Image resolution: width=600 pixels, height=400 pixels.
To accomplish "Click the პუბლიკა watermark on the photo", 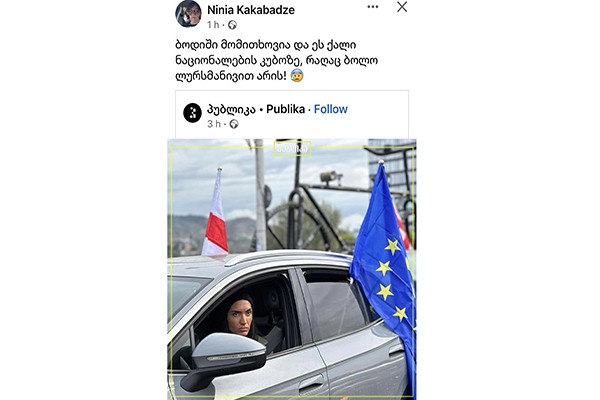I will pos(293,149).
